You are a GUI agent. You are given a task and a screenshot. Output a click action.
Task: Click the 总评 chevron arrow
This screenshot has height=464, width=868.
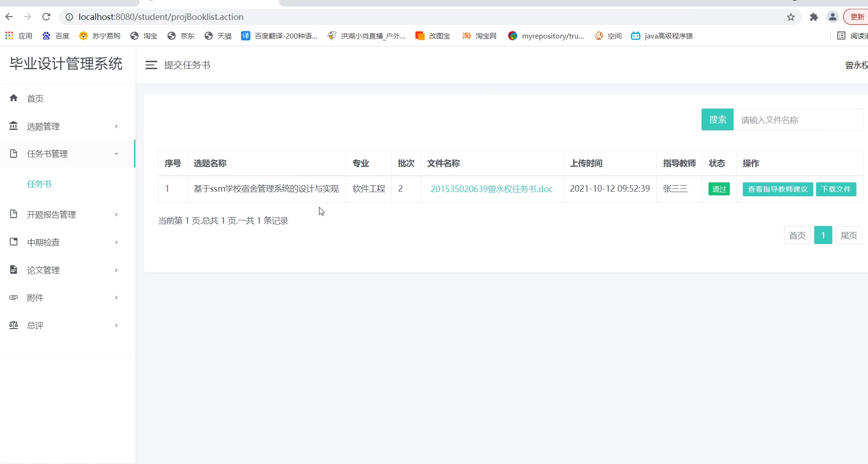[116, 325]
